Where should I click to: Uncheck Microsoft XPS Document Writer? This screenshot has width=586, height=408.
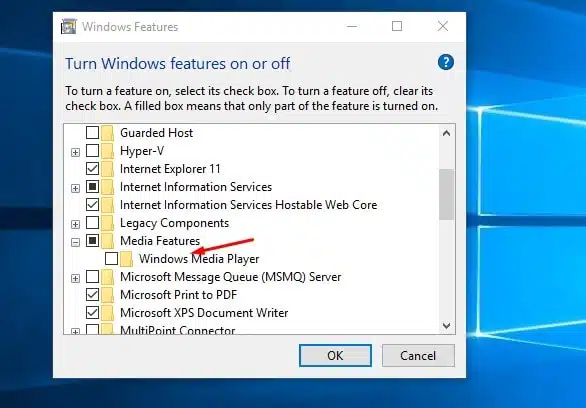[92, 312]
